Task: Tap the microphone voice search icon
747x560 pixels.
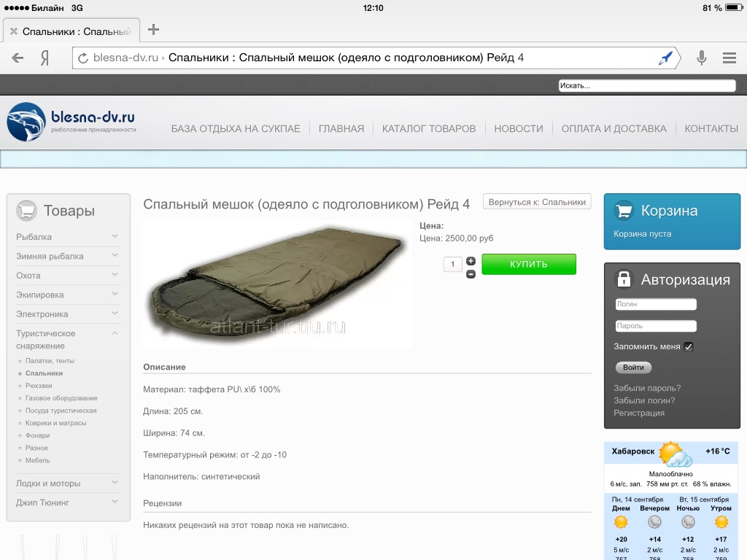Action: tap(701, 58)
